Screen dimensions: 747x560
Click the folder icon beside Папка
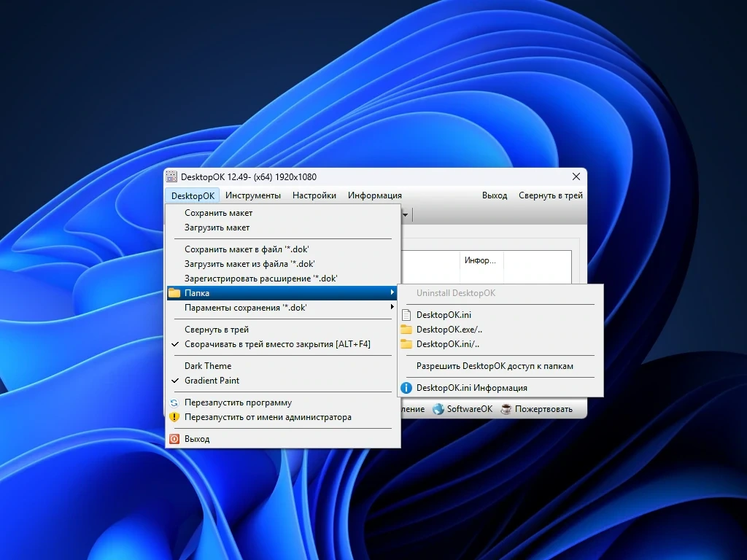click(174, 293)
